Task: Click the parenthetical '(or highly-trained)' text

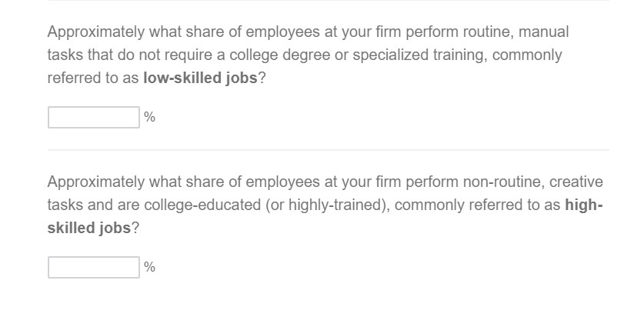Action: pos(328,205)
